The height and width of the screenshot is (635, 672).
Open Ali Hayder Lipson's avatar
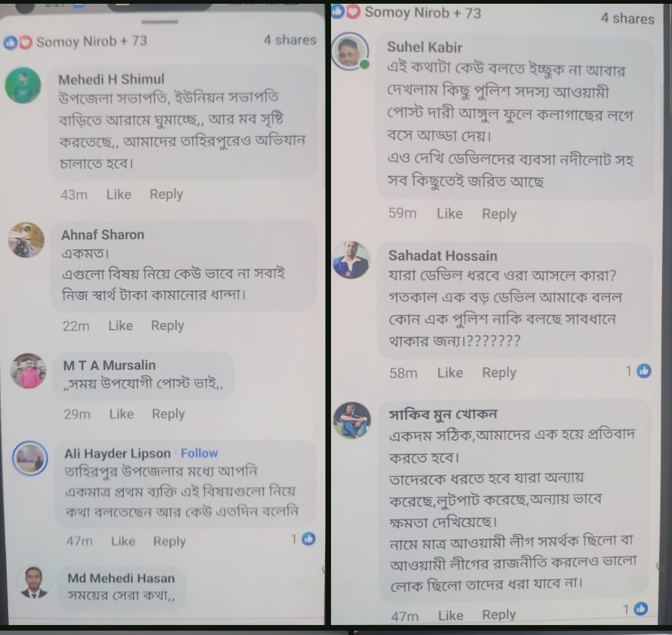coord(30,458)
